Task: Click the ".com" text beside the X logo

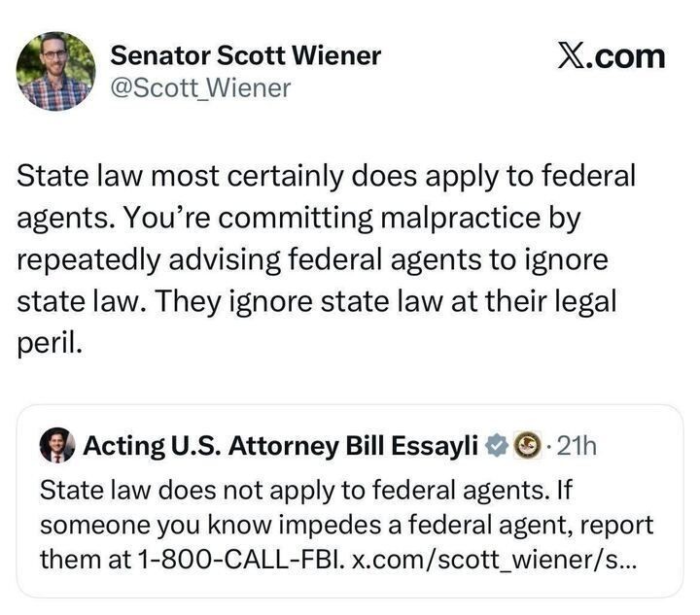Action: [x=630, y=56]
